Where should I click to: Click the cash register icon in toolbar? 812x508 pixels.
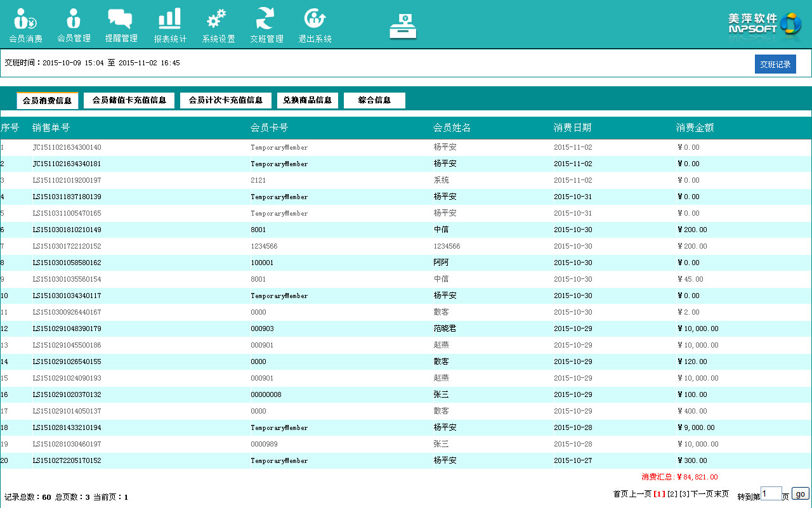click(403, 27)
